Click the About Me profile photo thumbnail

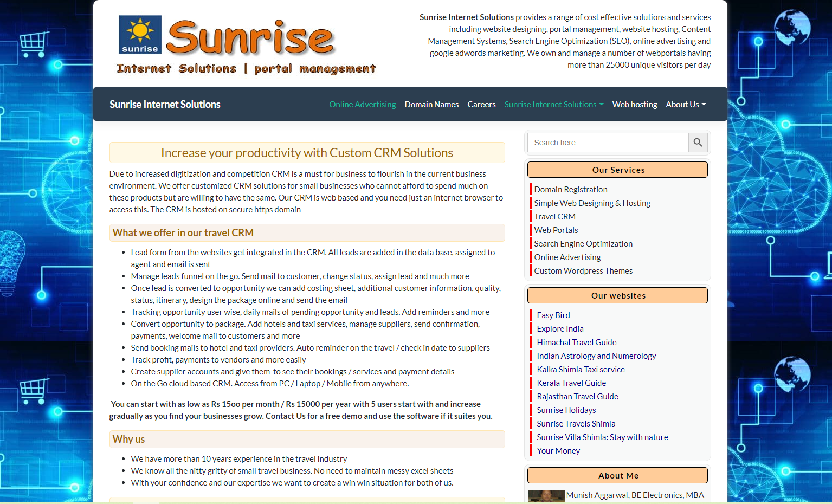click(546, 496)
